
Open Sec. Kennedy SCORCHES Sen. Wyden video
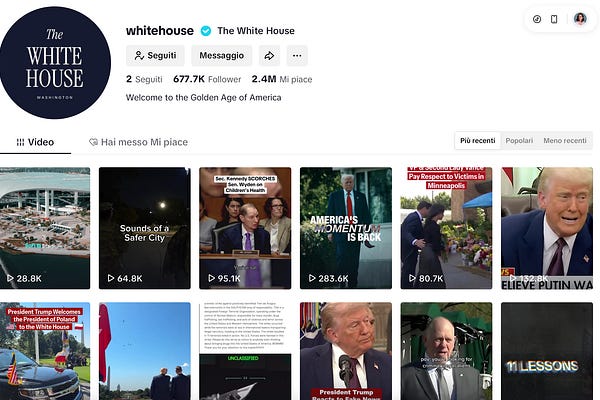click(x=245, y=228)
